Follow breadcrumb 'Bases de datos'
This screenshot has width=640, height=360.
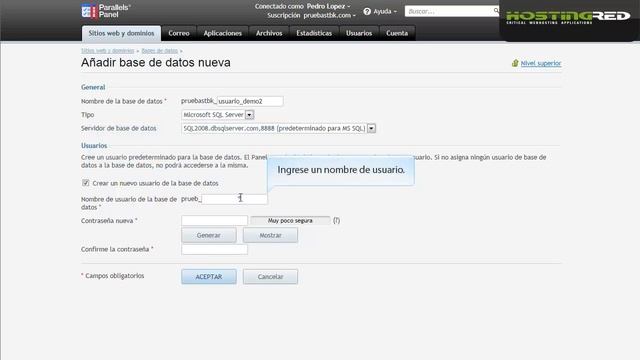coord(160,51)
